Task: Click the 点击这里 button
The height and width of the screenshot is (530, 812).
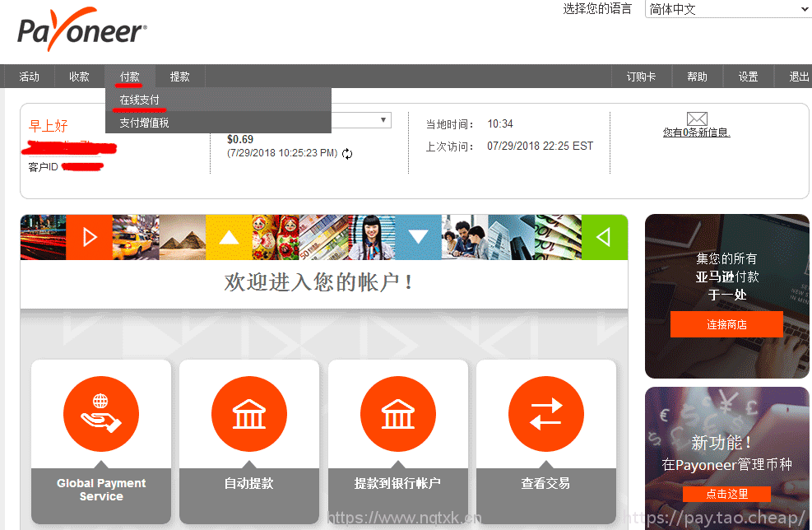Action: tap(726, 494)
